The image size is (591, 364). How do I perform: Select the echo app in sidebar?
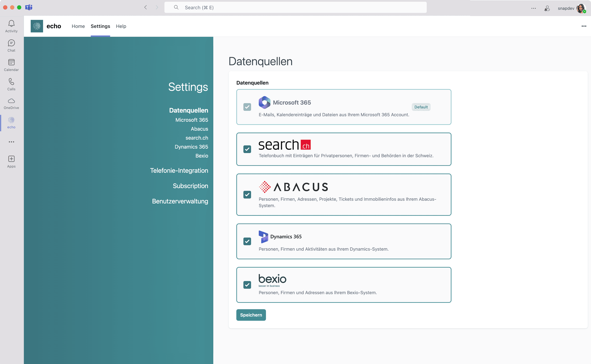coord(11,123)
